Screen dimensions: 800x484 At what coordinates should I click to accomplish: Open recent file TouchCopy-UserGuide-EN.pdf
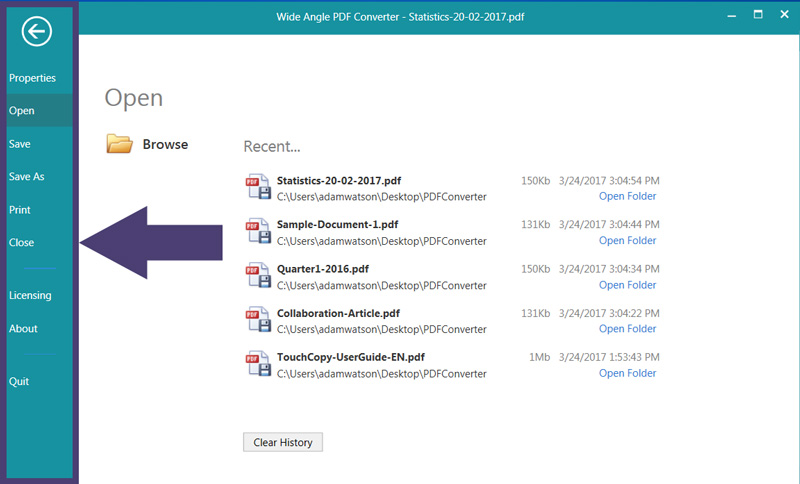point(351,357)
